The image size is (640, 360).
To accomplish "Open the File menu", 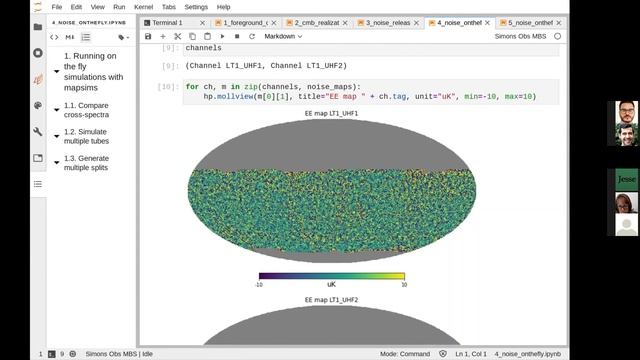I will 57,7.
